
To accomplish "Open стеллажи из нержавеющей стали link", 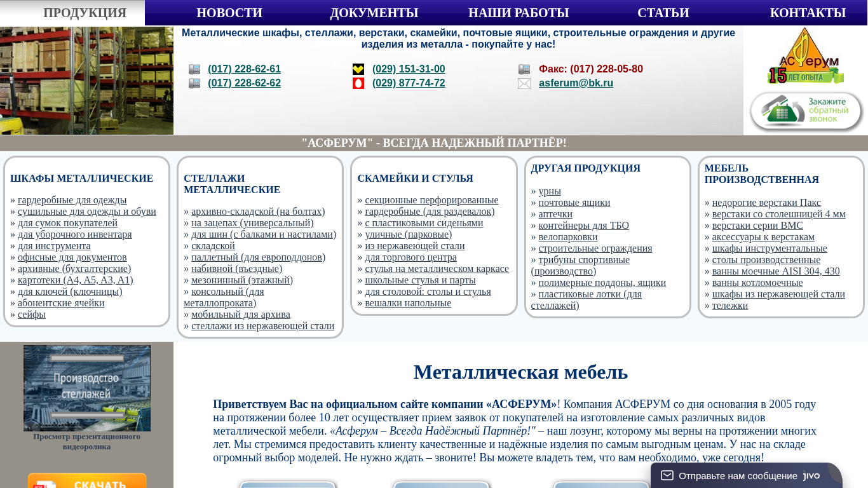I will [262, 326].
